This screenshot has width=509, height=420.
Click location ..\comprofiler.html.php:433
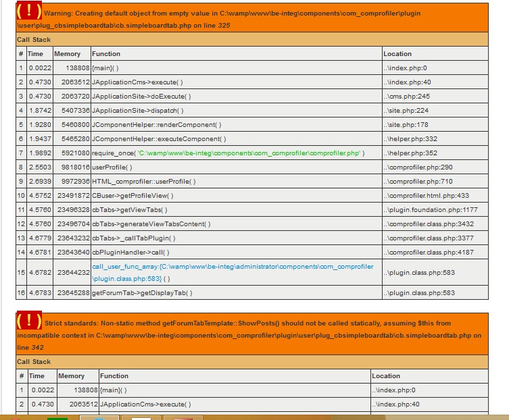427,196
